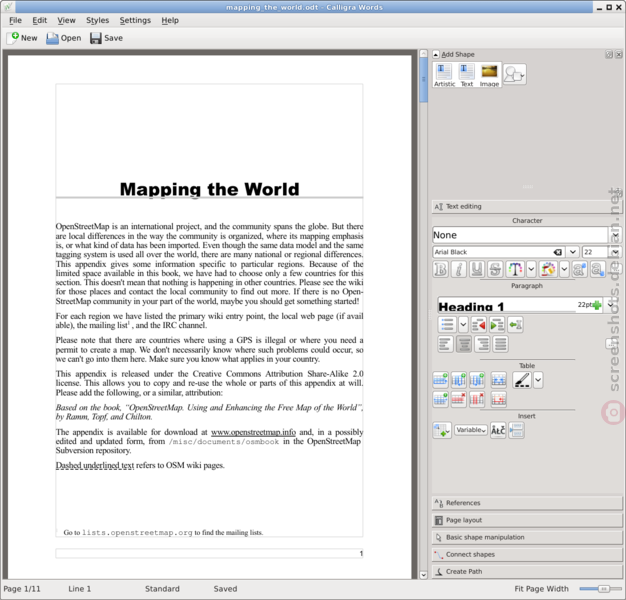Open the text color dropdown arrow
The height and width of the screenshot is (600, 626).
click(531, 269)
